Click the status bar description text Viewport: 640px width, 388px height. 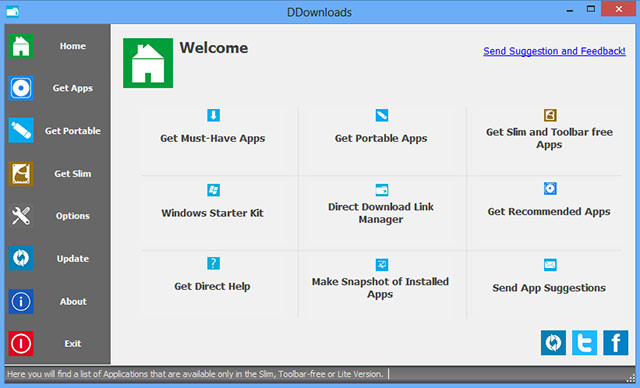(x=195, y=374)
